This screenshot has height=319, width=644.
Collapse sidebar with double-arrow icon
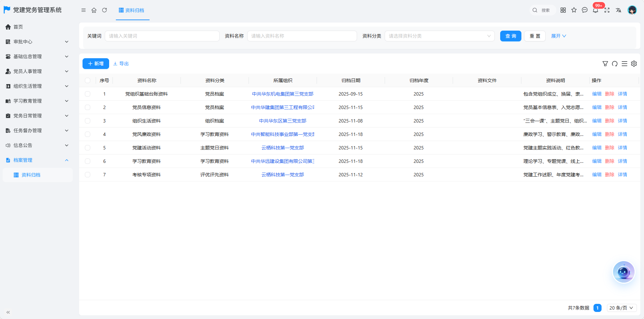pyautogui.click(x=8, y=312)
